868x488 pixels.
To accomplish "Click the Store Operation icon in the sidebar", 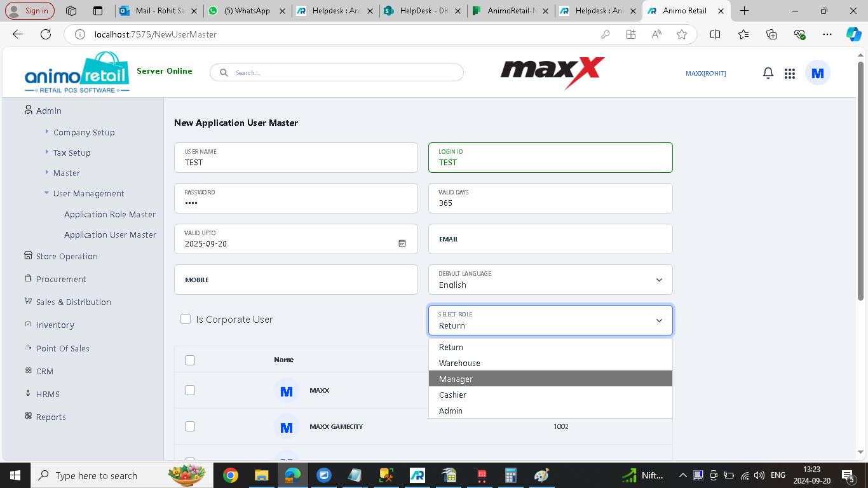I will 28,255.
